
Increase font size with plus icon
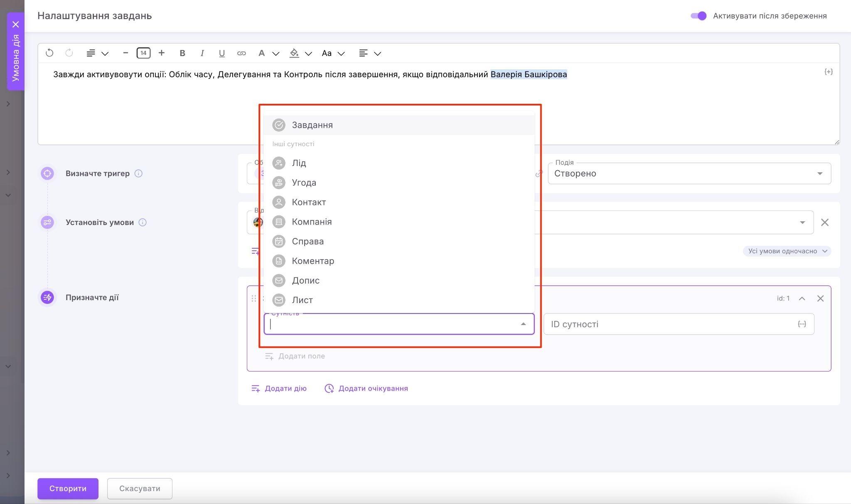click(x=162, y=53)
